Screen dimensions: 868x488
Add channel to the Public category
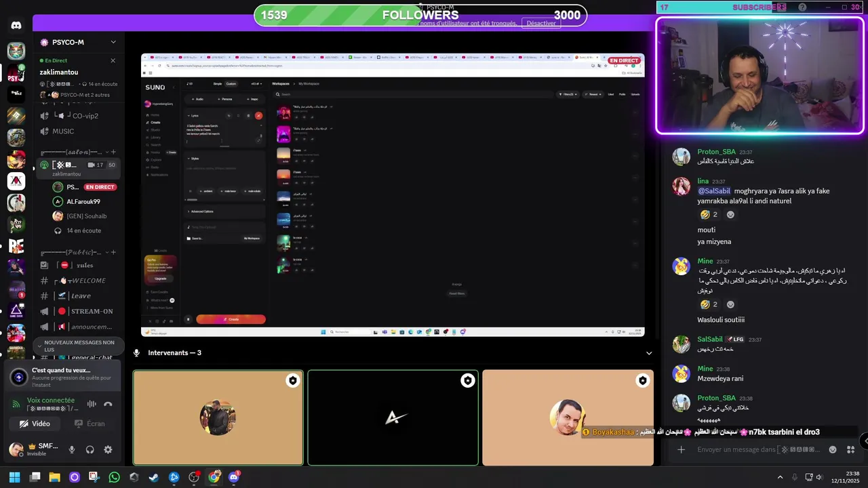(x=113, y=252)
